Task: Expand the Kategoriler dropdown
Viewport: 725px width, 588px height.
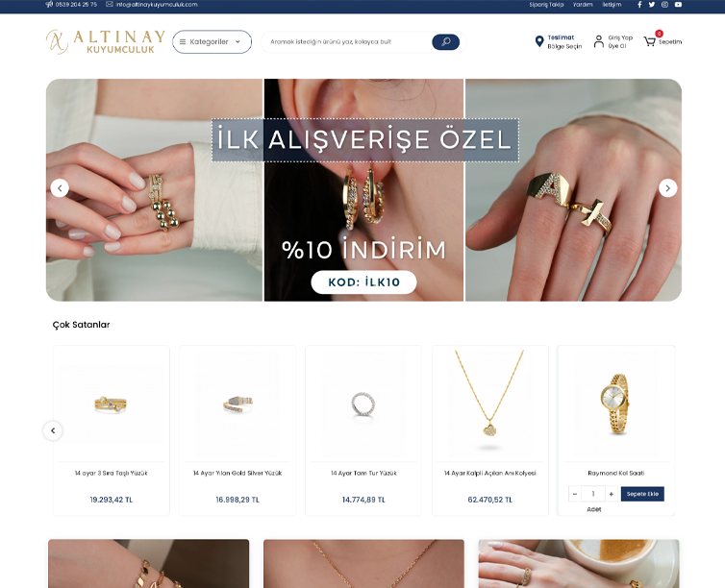Action: [x=212, y=42]
